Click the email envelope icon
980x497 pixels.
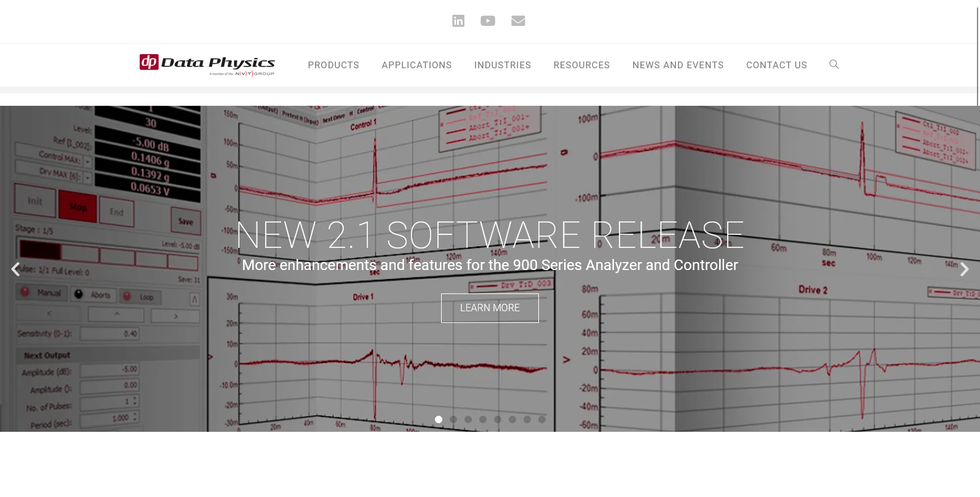point(518,21)
